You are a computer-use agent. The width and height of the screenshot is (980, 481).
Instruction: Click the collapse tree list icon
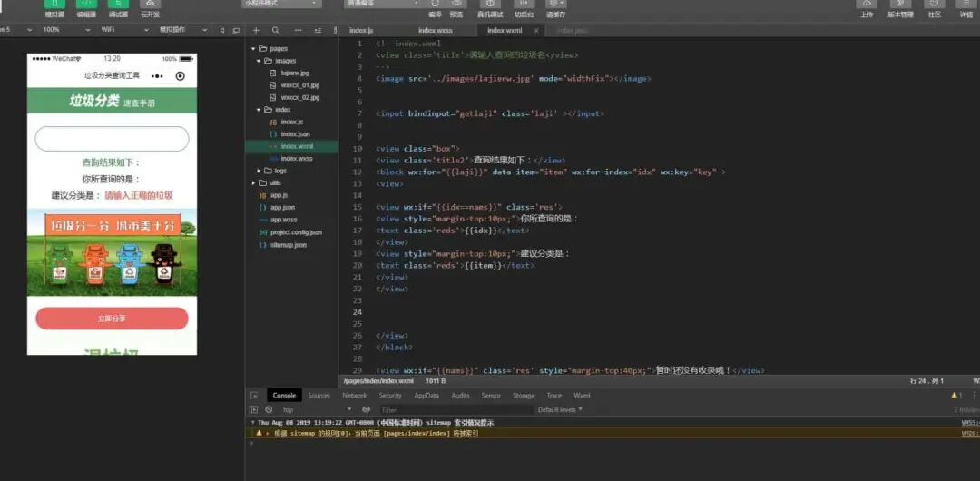(318, 30)
